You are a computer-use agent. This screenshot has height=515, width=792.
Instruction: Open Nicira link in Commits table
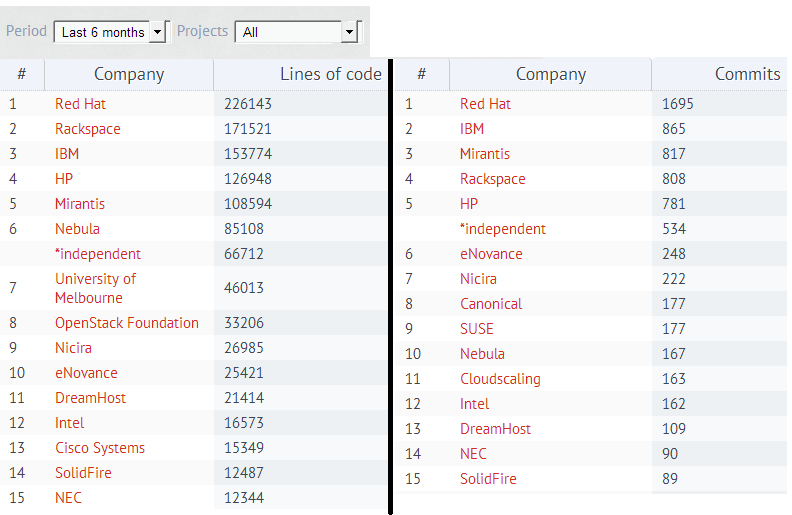[x=478, y=279]
